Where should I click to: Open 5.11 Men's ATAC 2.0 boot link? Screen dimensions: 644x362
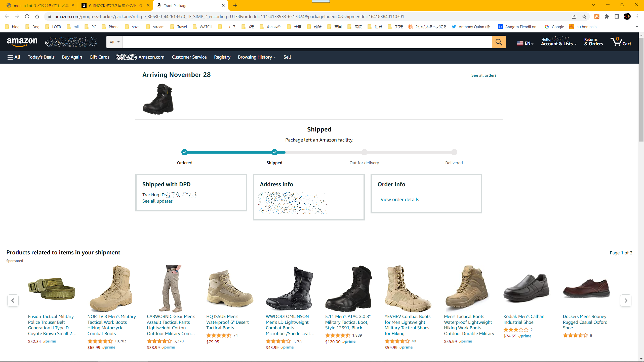pos(348,322)
